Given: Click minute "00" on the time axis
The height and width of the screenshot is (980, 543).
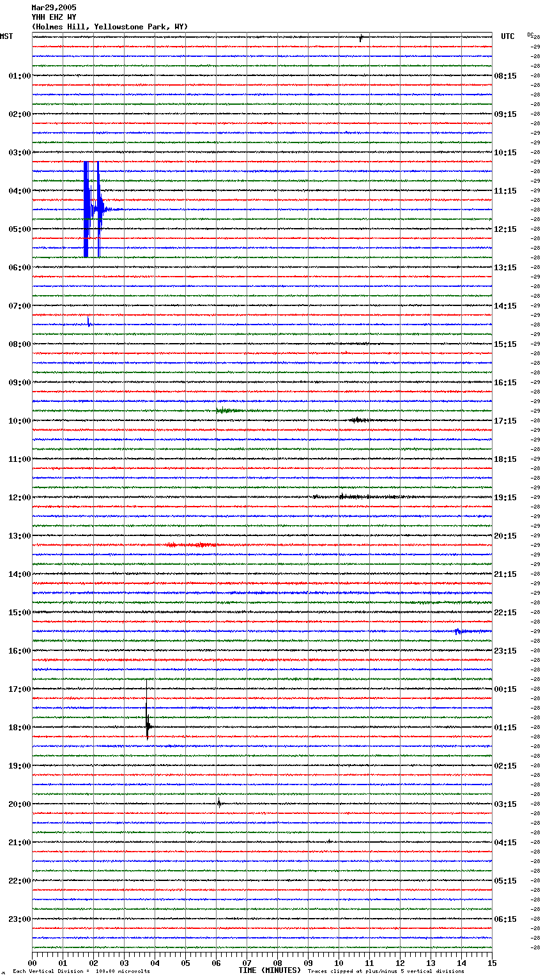Looking at the screenshot, I should click(x=32, y=963).
